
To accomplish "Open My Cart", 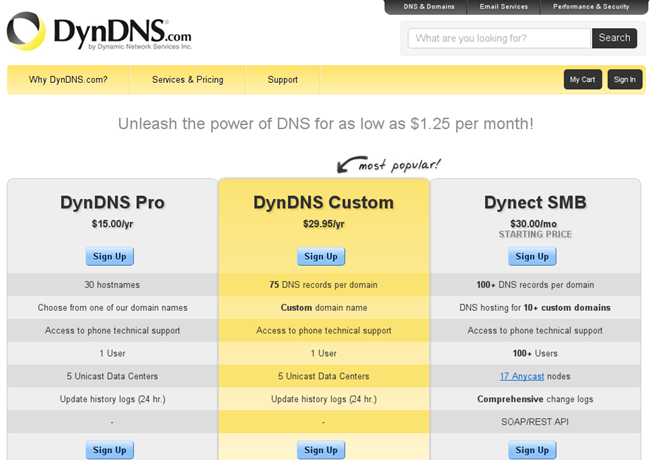I will coord(582,79).
